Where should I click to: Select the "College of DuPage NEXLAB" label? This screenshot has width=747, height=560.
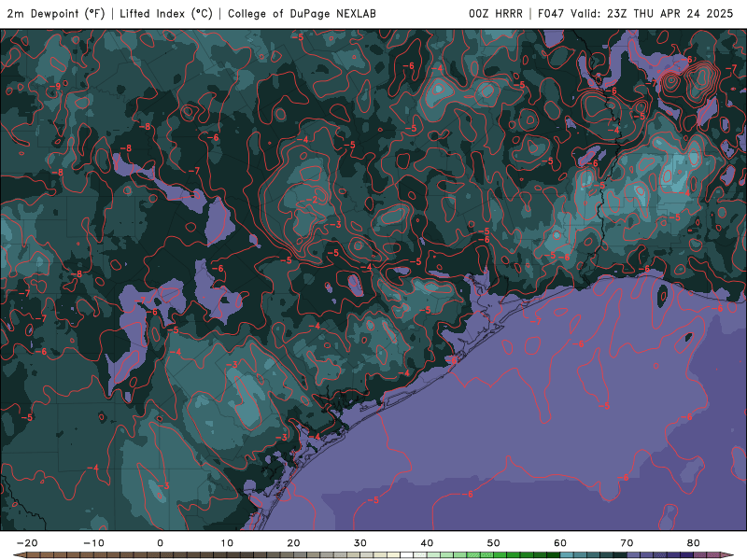302,14
